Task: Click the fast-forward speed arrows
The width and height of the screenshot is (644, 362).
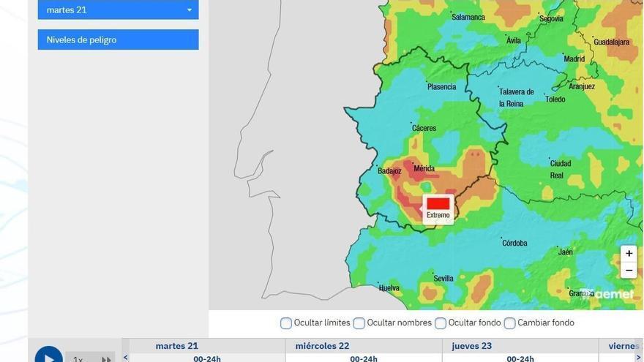Action: point(106,359)
